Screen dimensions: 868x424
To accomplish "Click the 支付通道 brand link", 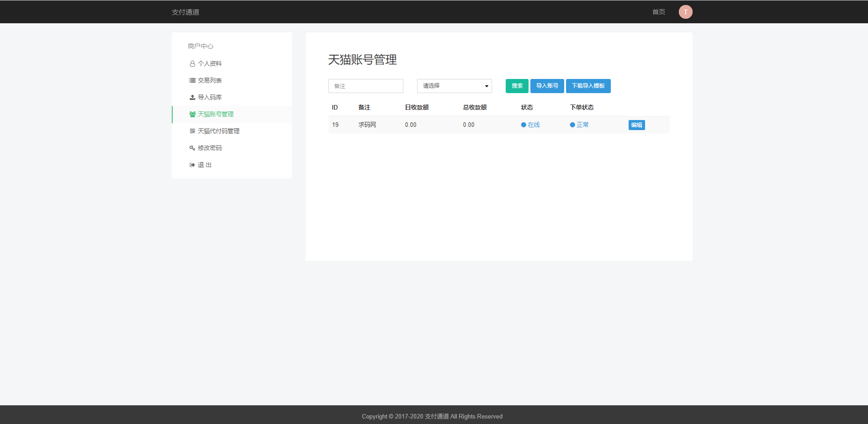I will tap(185, 12).
